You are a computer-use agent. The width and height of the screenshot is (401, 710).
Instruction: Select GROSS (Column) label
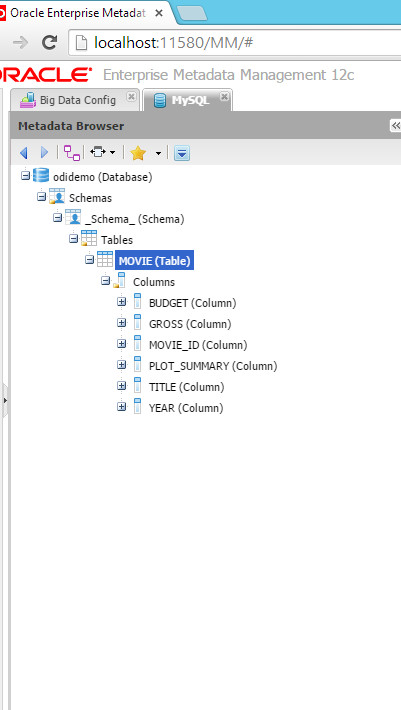[x=190, y=324]
